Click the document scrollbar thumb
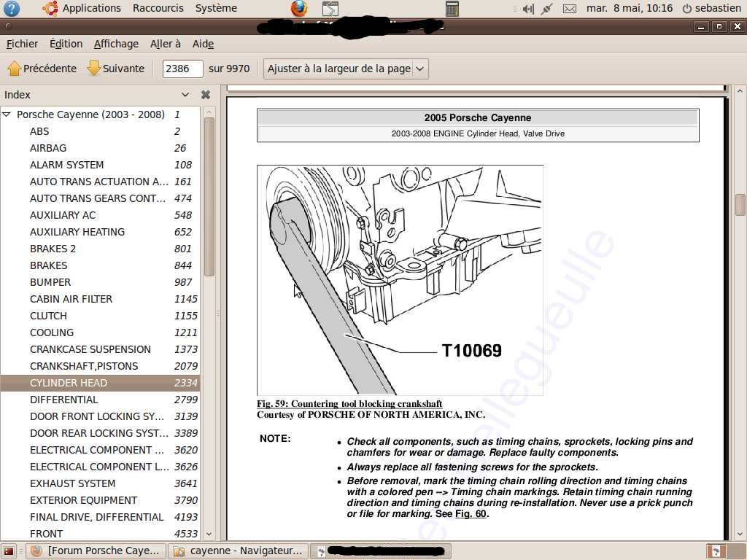This screenshot has width=747, height=560. [740, 205]
